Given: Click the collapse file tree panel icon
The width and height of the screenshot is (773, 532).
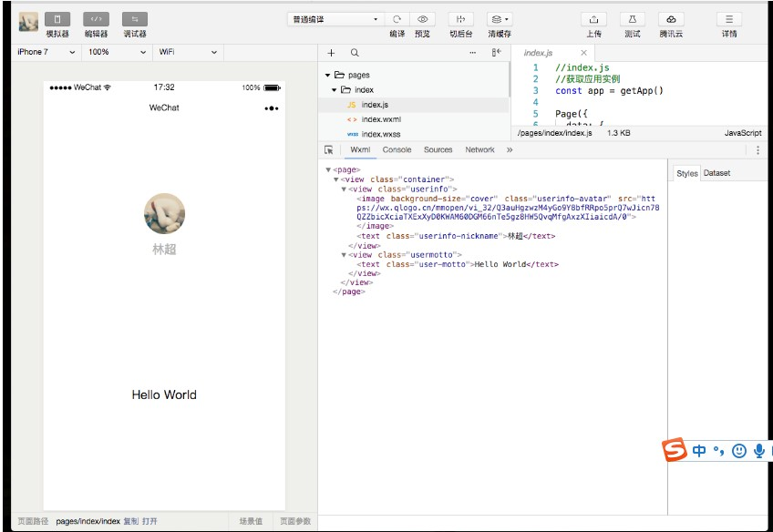Looking at the screenshot, I should [497, 52].
